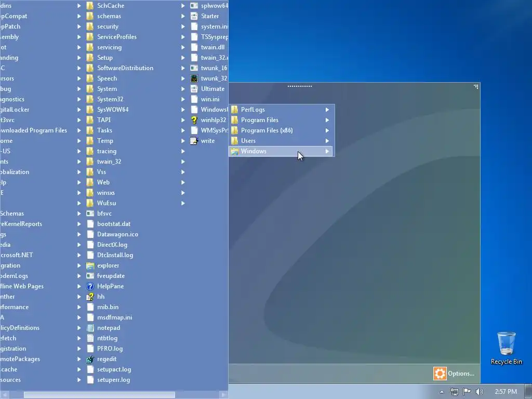Image resolution: width=532 pixels, height=399 pixels.
Task: Select the Windows folder menu item
Action: [282, 151]
